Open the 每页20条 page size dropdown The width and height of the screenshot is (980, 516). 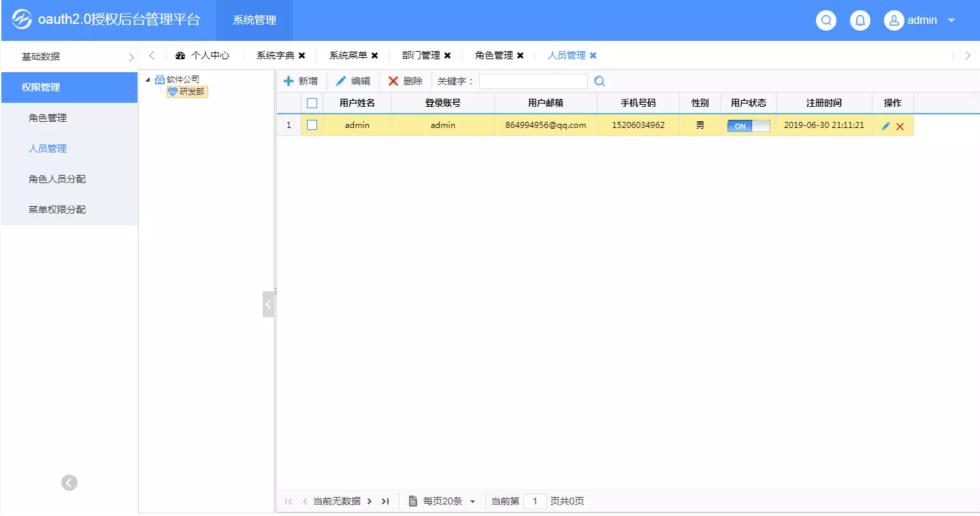(472, 502)
